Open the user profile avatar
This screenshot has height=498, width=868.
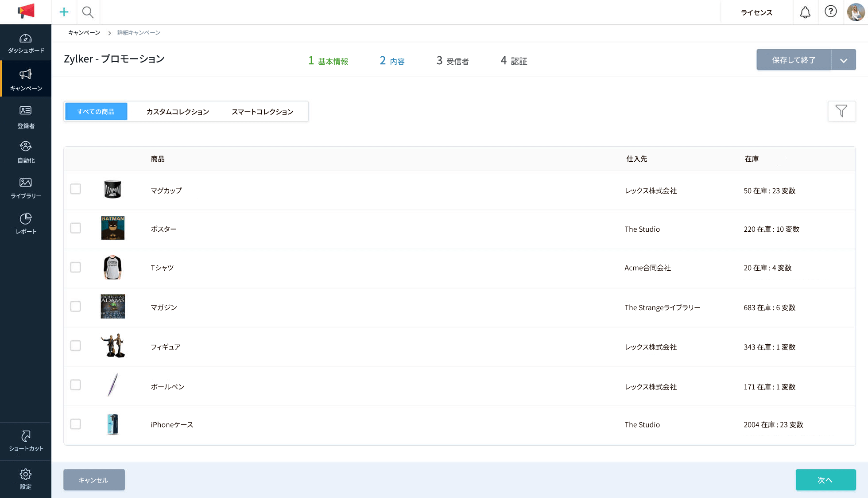point(856,12)
